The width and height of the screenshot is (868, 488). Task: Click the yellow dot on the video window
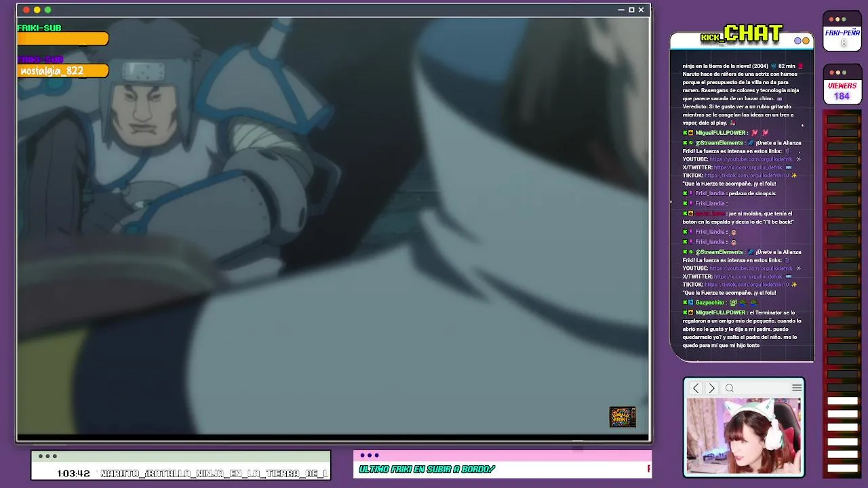pos(37,9)
